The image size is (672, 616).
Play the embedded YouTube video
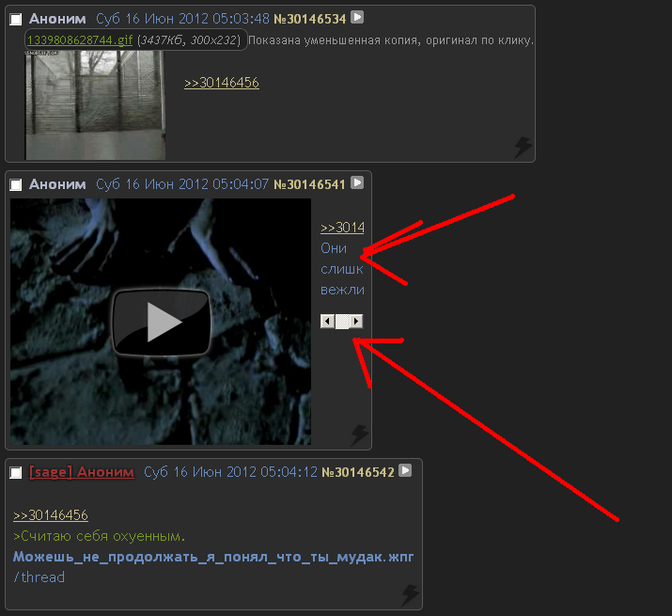161,323
